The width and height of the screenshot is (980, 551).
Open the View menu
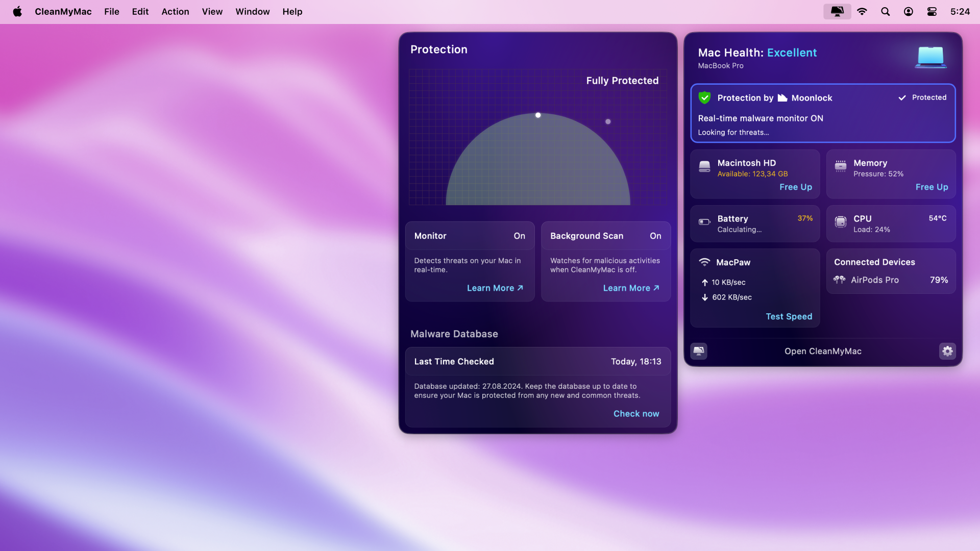pos(212,11)
